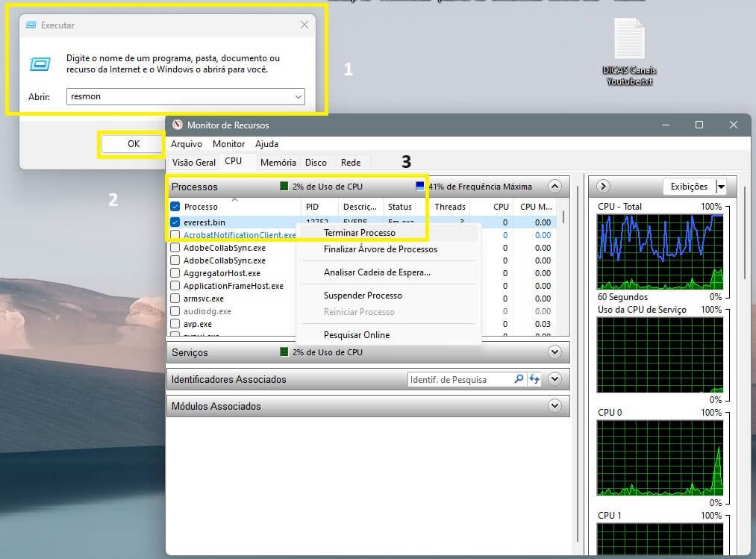This screenshot has width=756, height=559.
Task: Close the Executar dialog
Action: coord(304,25)
